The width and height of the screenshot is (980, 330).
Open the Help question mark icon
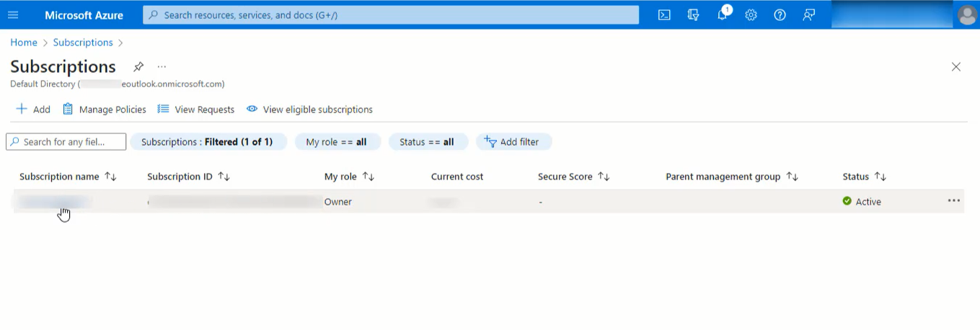pyautogui.click(x=780, y=15)
